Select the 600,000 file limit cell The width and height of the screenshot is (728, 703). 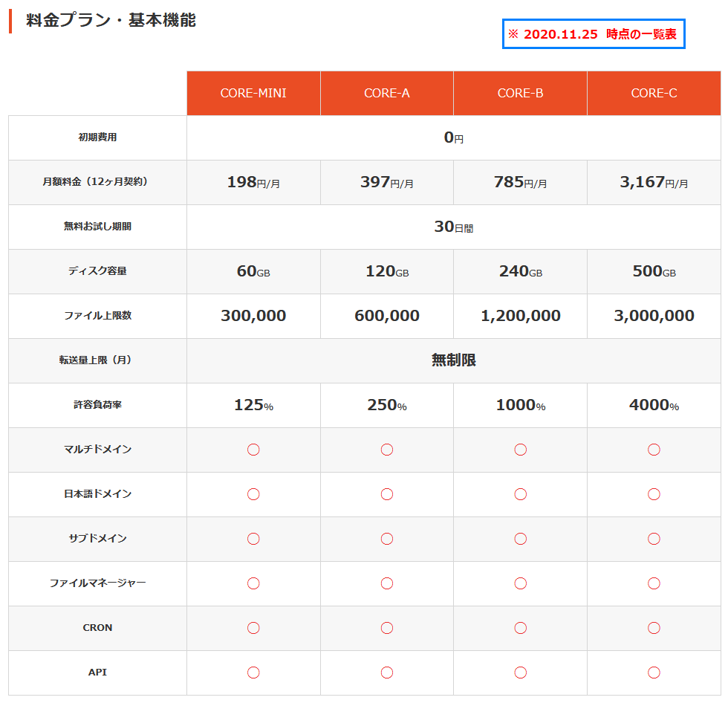387,316
